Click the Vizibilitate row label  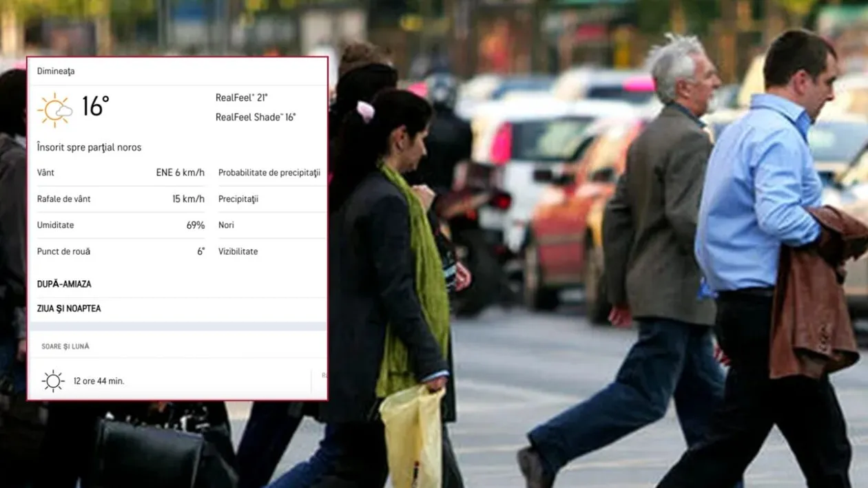[x=238, y=251]
